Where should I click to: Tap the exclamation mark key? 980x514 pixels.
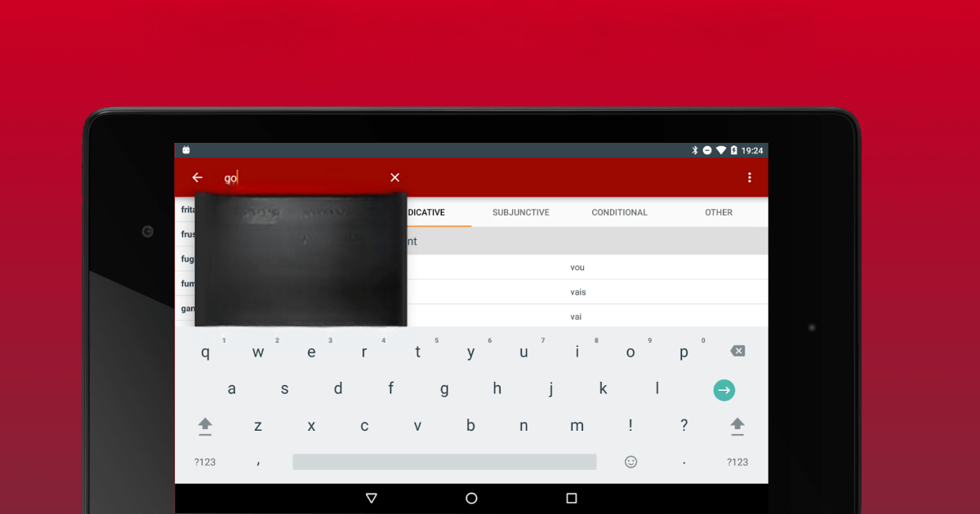[630, 425]
